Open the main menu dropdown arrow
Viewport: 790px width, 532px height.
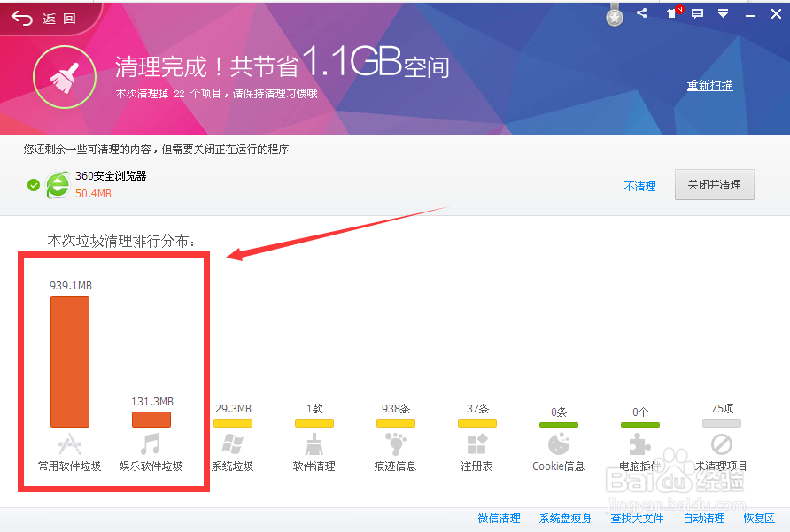click(723, 13)
